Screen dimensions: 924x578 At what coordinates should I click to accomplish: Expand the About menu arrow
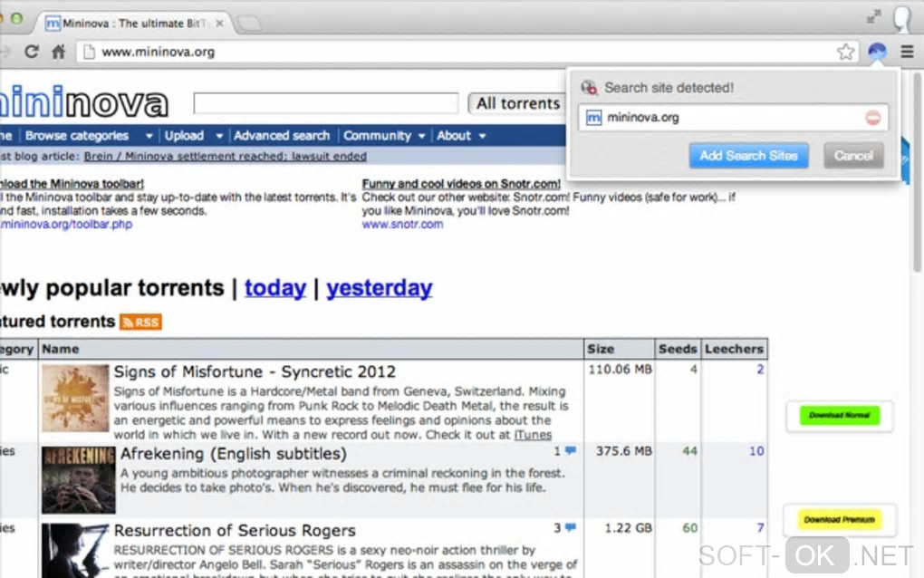482,136
